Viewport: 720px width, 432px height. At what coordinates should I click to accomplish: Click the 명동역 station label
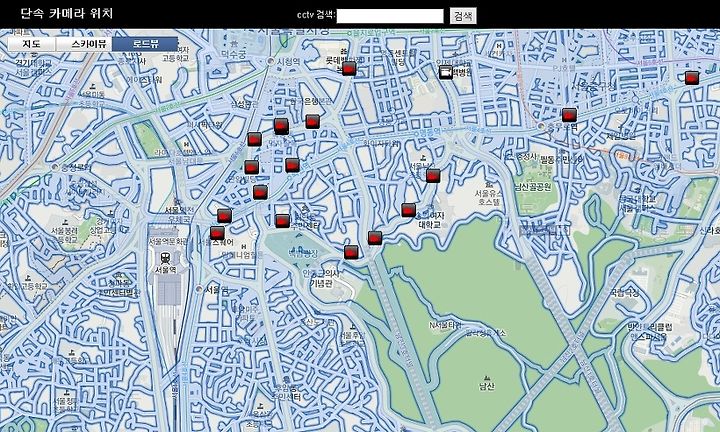pos(431,131)
